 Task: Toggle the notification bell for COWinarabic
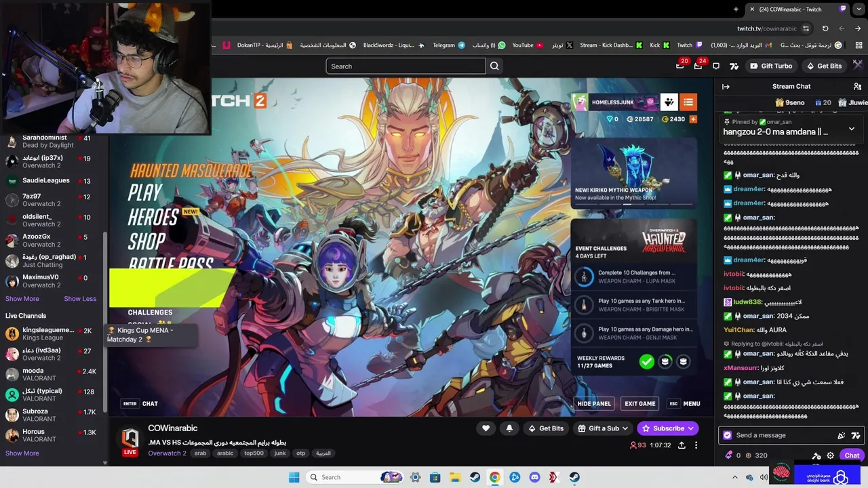[x=509, y=428]
